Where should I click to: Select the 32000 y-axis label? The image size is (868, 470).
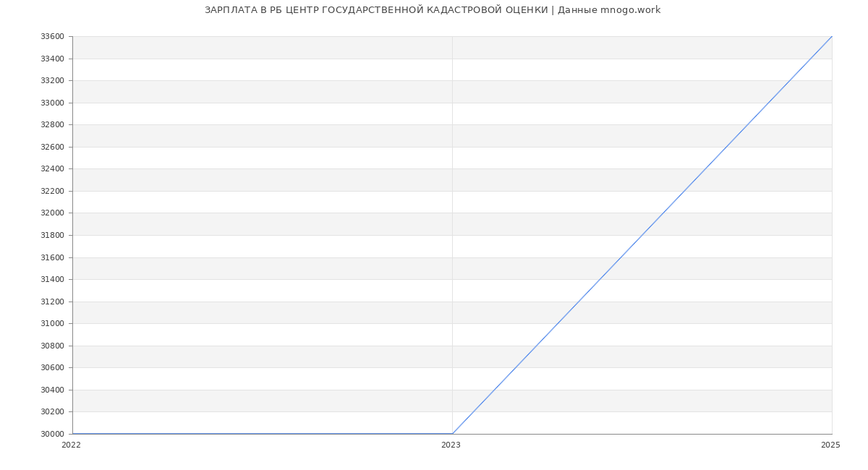(x=52, y=213)
